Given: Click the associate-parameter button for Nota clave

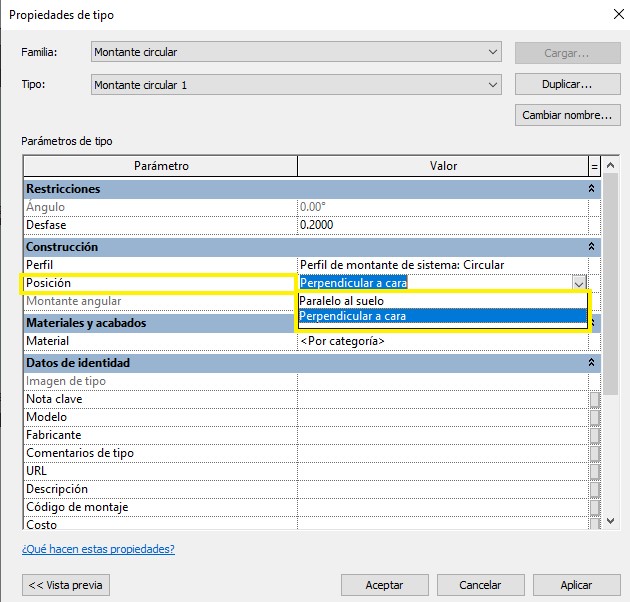Looking at the screenshot, I should pyautogui.click(x=595, y=400).
